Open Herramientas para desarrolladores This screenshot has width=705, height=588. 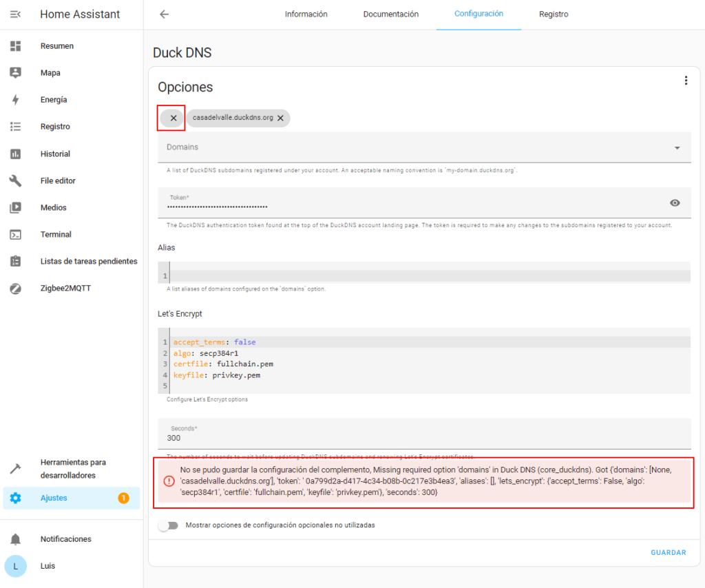click(x=72, y=469)
